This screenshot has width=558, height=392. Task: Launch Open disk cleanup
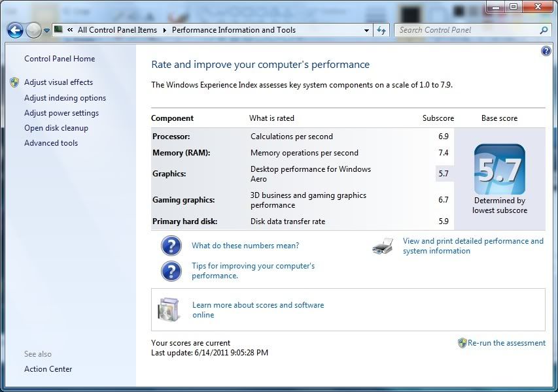point(56,128)
